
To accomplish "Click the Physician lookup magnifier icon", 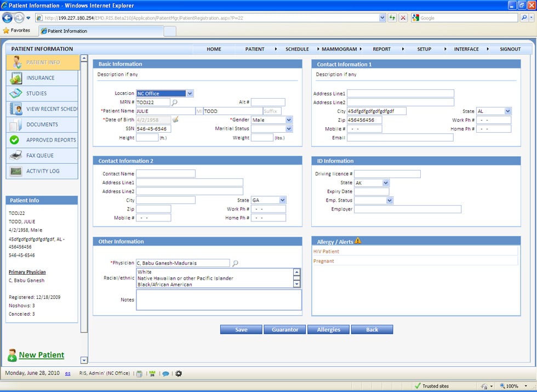I will (x=236, y=264).
